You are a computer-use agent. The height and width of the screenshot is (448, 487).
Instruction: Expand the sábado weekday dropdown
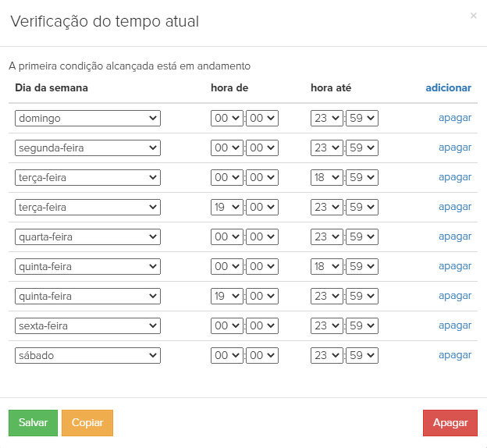coord(87,355)
